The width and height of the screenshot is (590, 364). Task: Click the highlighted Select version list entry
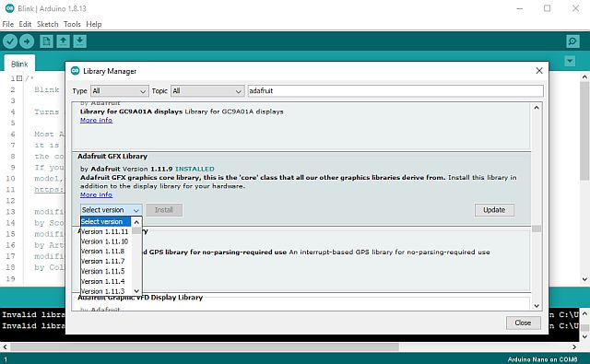click(x=105, y=221)
